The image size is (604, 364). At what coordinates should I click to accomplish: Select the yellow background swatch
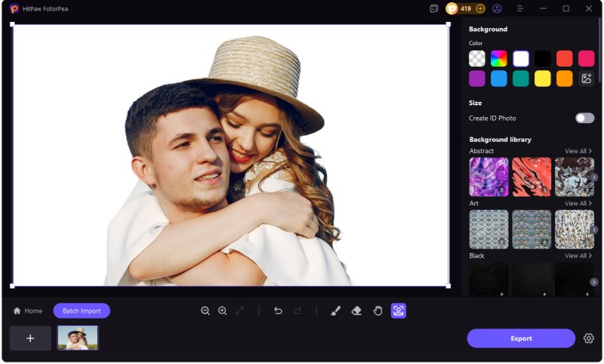point(542,79)
